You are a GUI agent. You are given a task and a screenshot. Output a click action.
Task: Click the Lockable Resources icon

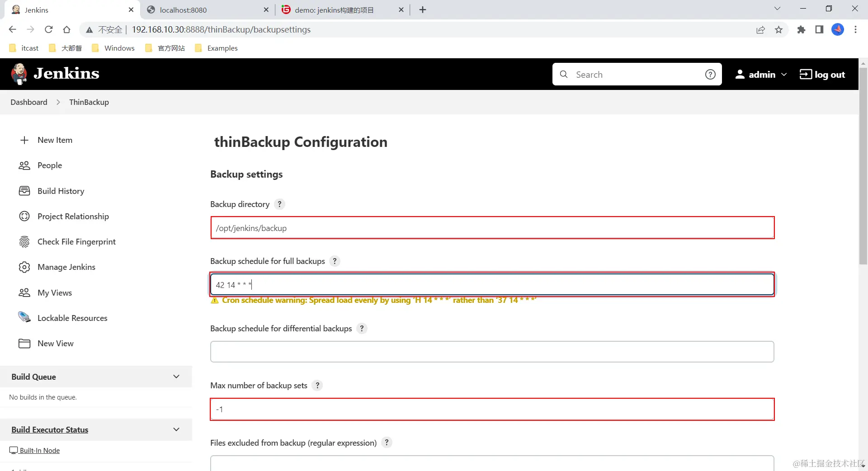pos(24,318)
